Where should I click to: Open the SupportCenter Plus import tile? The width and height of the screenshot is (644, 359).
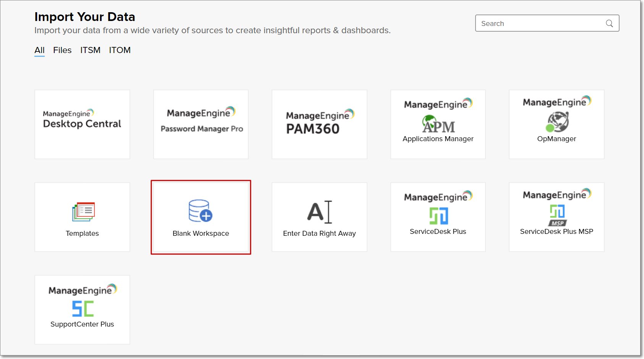coord(82,309)
